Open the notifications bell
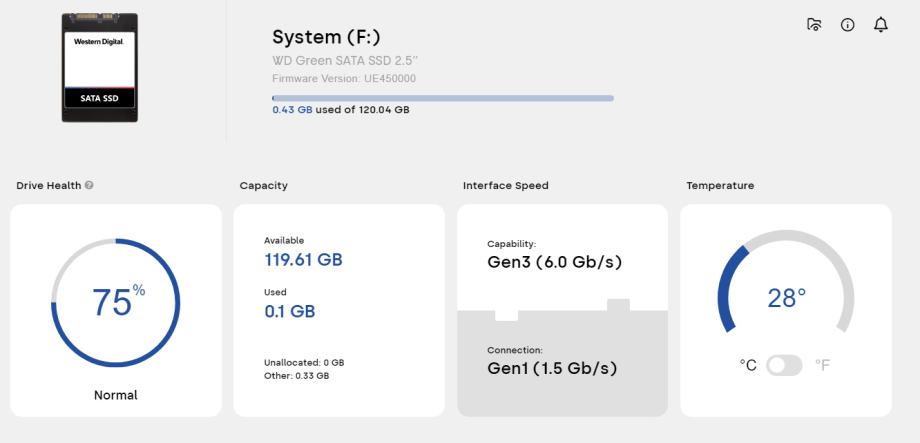Screen dimensions: 920x443 point(881,24)
